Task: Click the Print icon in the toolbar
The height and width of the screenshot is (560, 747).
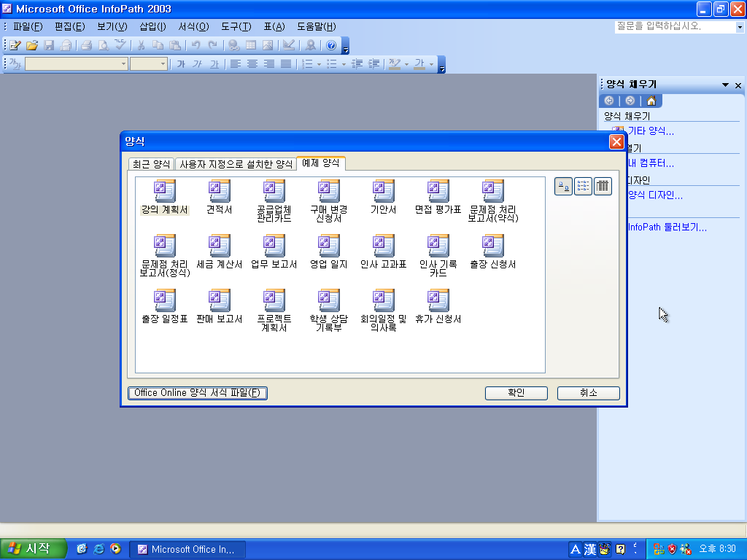Action: [86, 45]
